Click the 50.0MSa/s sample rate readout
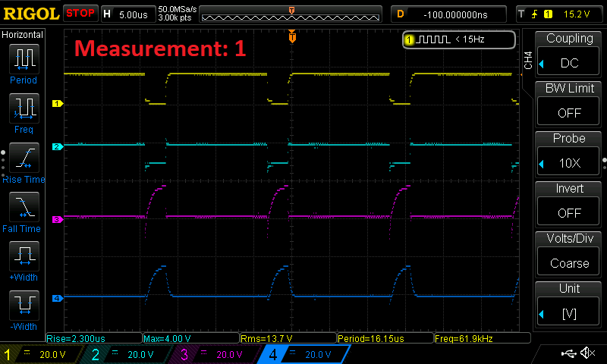The image size is (607, 364). [x=178, y=9]
